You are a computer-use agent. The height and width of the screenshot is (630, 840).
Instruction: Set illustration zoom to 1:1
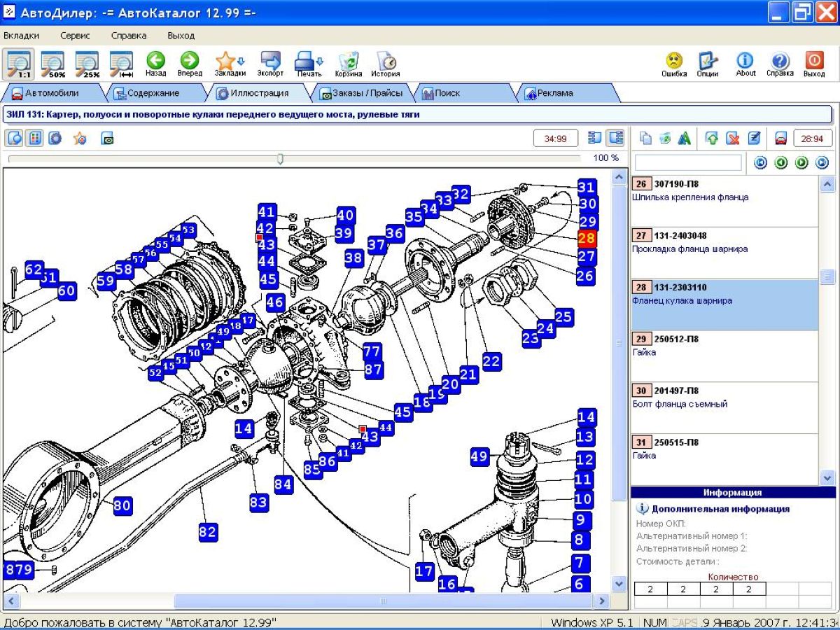[x=17, y=64]
